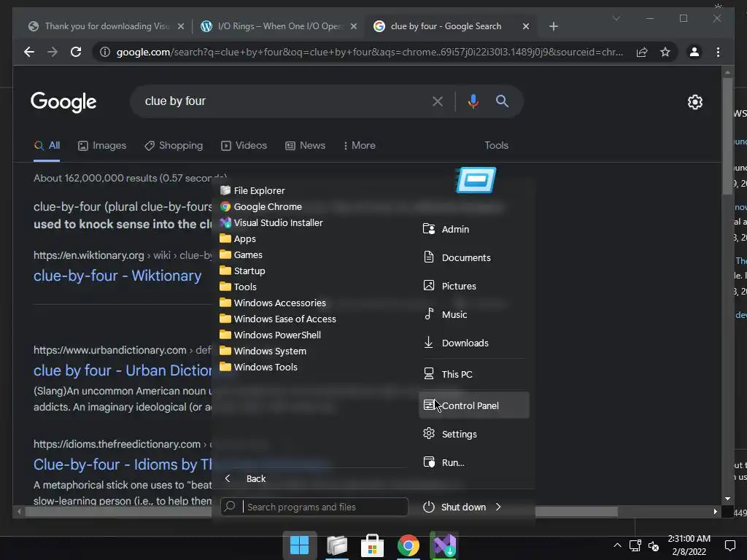The image size is (747, 560).
Task: Open the clue-by-four - Wiktionary result
Action: coord(117,276)
